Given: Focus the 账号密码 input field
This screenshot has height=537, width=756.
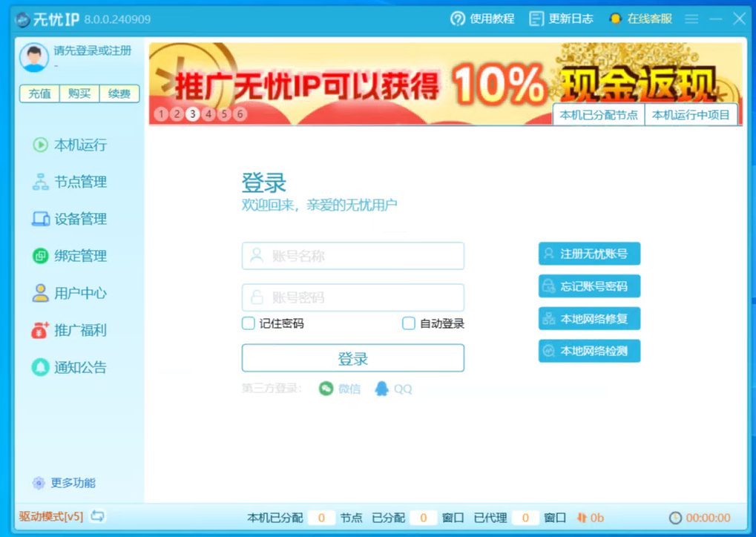Looking at the screenshot, I should 353,297.
